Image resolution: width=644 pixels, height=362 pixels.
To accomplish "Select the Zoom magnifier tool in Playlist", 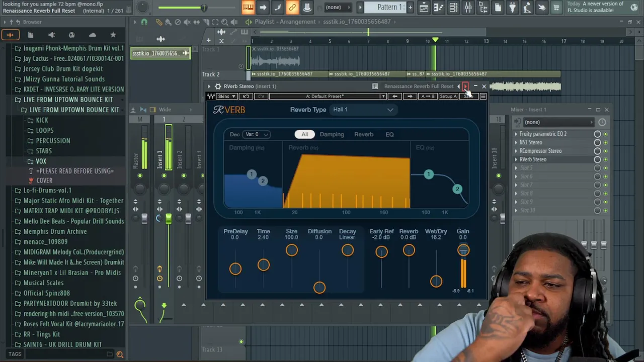I will (224, 22).
